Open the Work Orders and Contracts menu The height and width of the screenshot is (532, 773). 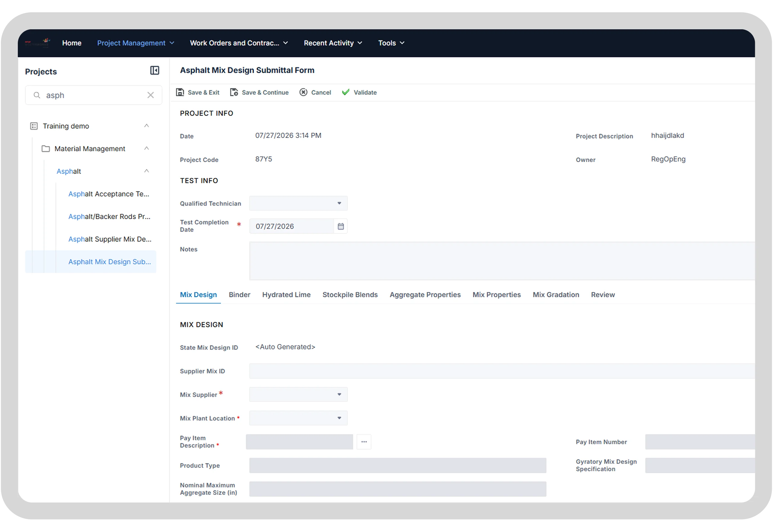(239, 43)
